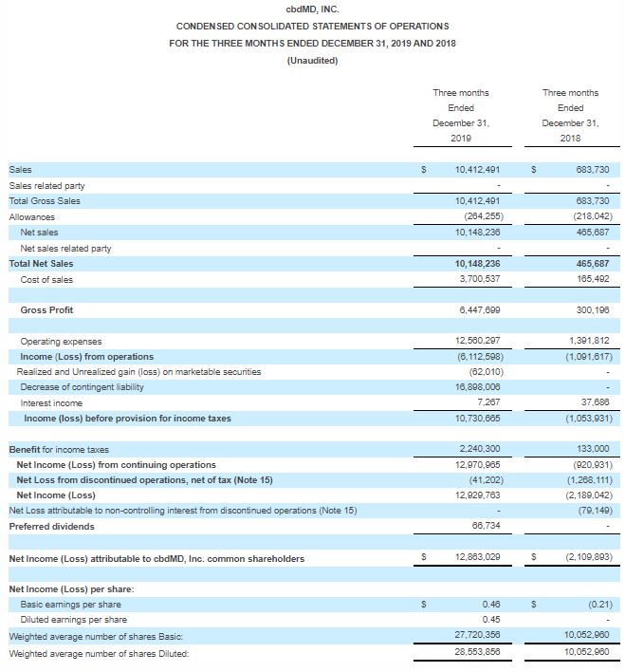Click the net income attributable value 12,863,029
Screen dimensions: 625x672
[x=477, y=558]
